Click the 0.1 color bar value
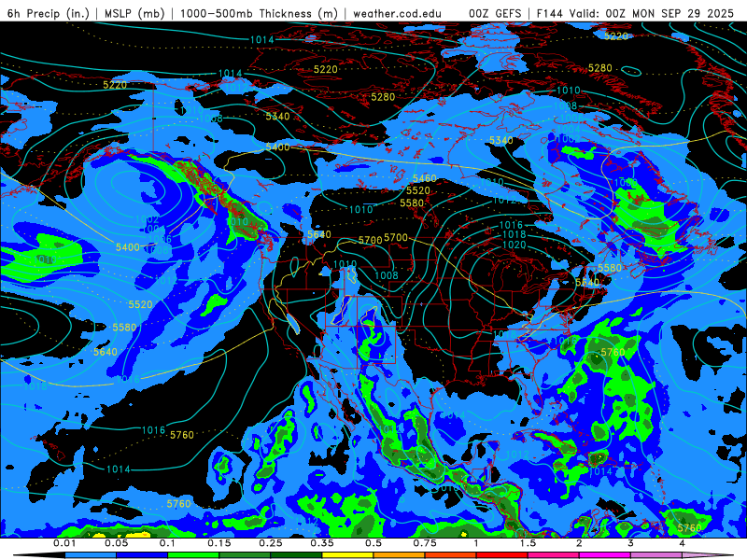Image resolution: width=747 pixels, height=560 pixels. tap(168, 543)
